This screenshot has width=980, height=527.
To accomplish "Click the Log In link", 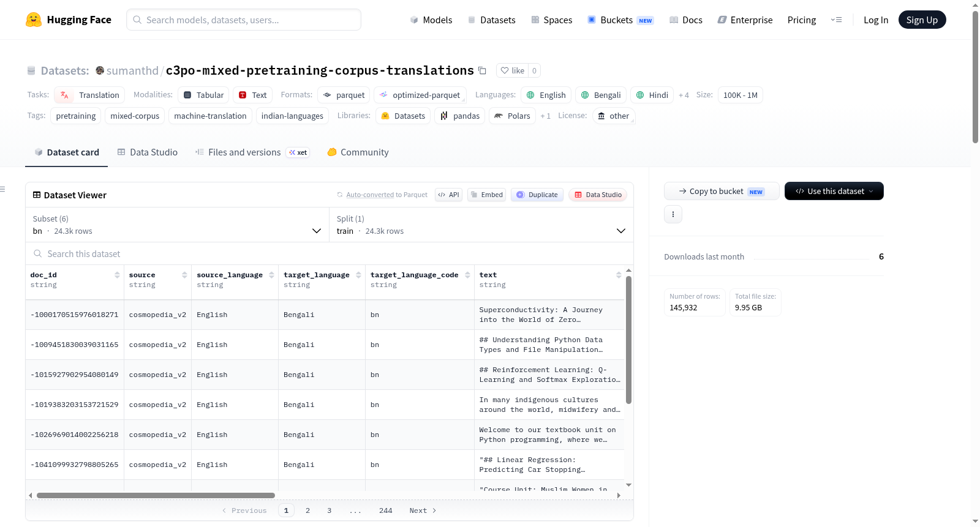I will pos(876,20).
